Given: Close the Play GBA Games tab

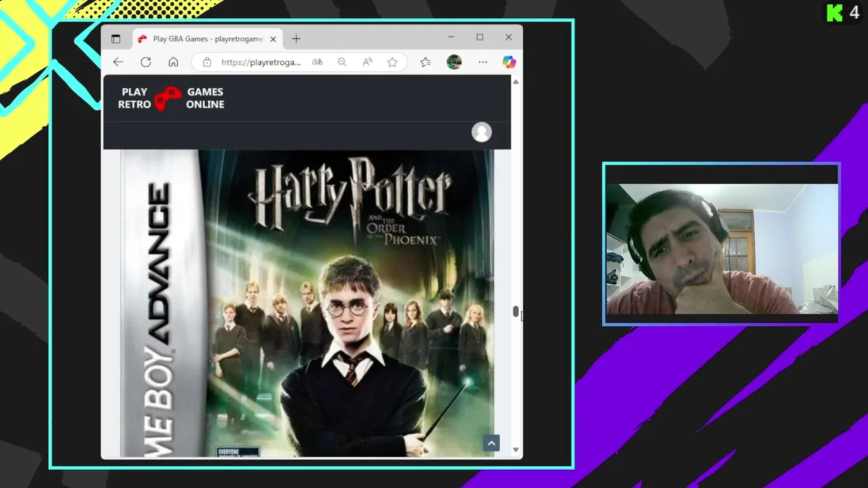Looking at the screenshot, I should coord(273,39).
